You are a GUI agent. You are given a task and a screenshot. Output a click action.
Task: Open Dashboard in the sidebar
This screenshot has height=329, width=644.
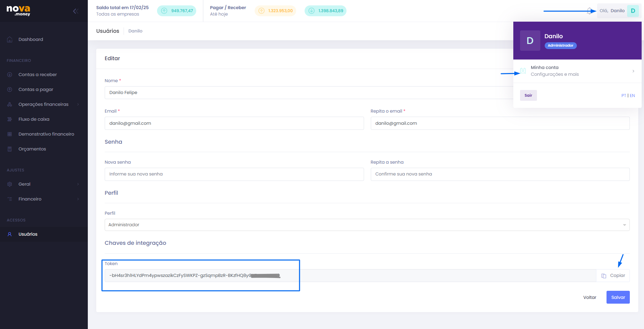31,40
